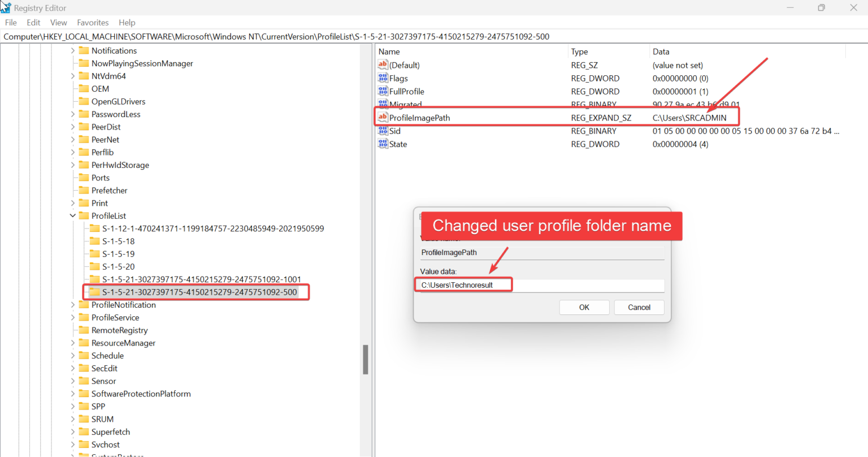Click the FullProfile DWORD icon

click(383, 91)
